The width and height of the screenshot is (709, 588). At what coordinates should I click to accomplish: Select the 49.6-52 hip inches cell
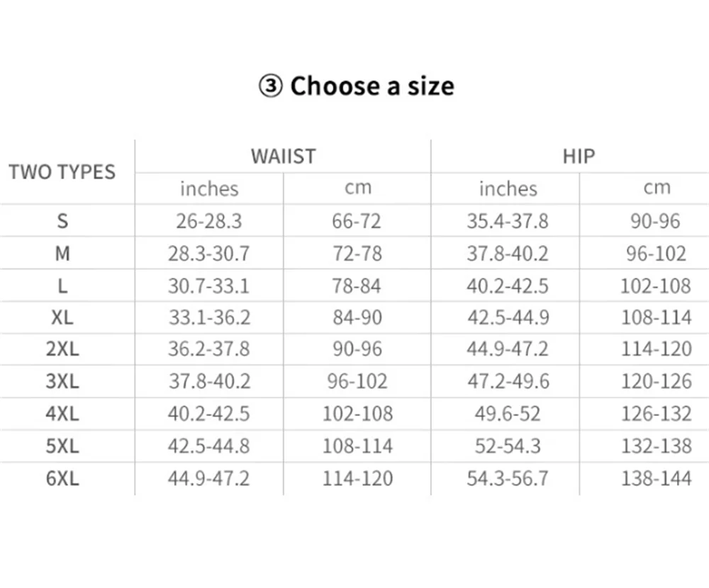(x=508, y=414)
